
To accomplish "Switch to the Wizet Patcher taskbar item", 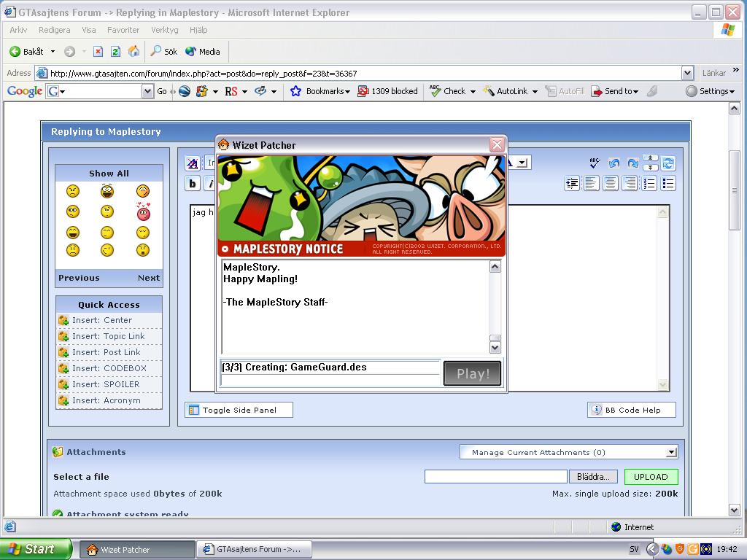I will click(137, 550).
